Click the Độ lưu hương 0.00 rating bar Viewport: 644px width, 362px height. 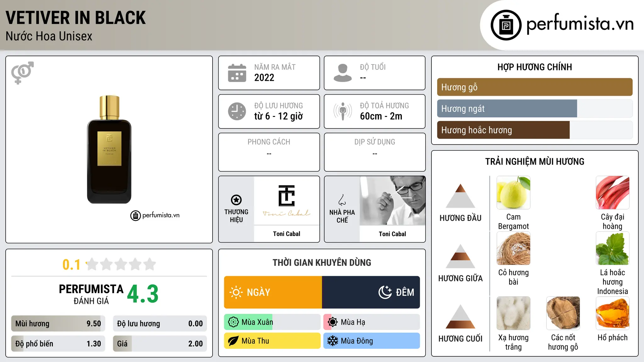[x=160, y=323]
